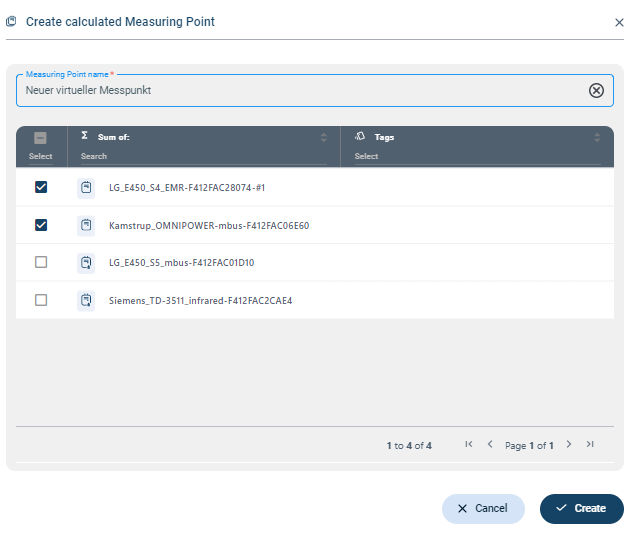Screen dimensions: 631x547
Task: Click the Sum of column header label
Action: point(113,137)
